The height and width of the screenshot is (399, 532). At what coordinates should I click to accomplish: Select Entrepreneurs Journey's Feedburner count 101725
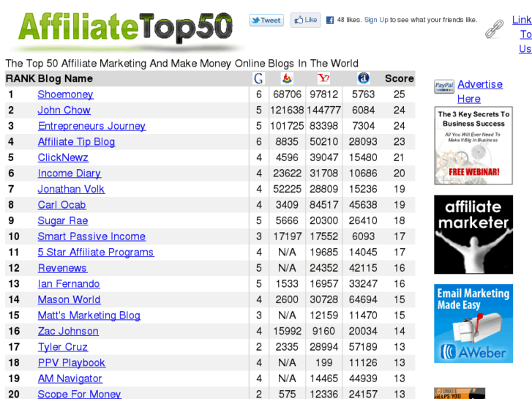click(x=287, y=126)
